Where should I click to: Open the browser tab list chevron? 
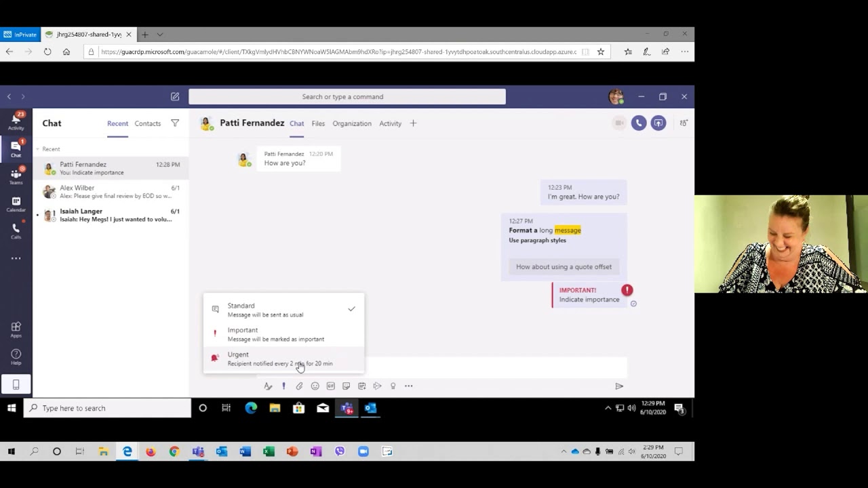(160, 35)
